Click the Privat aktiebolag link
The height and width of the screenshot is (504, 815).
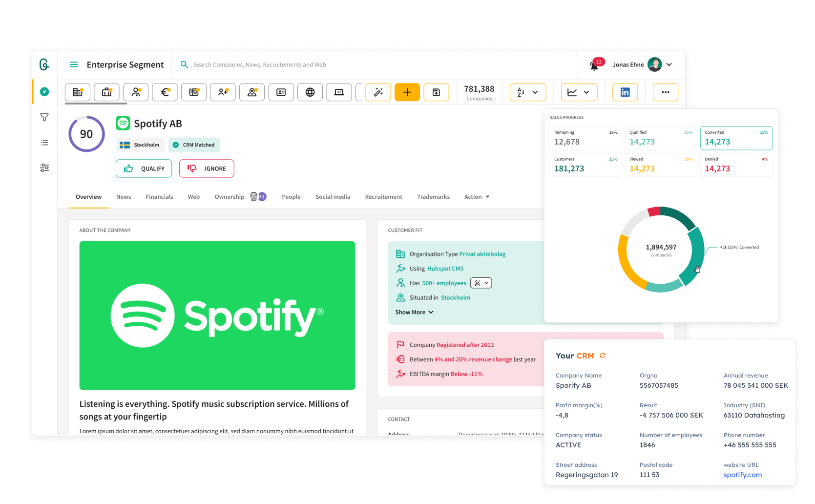(482, 254)
